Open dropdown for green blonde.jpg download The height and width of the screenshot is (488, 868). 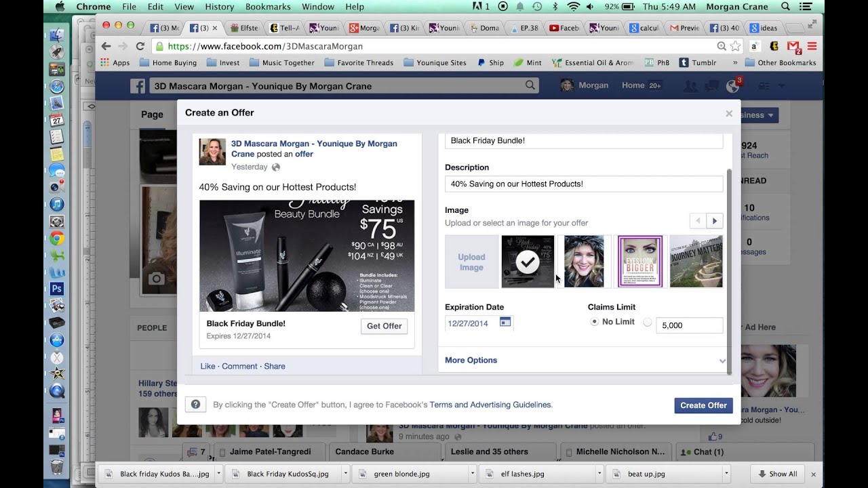pyautogui.click(x=472, y=474)
